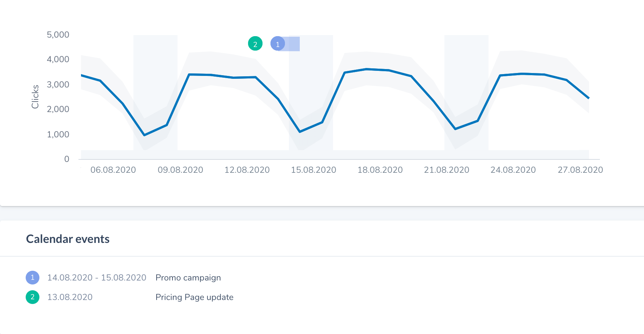Click the 24.08.2020 x-axis date label
This screenshot has width=644, height=334.
(x=513, y=170)
